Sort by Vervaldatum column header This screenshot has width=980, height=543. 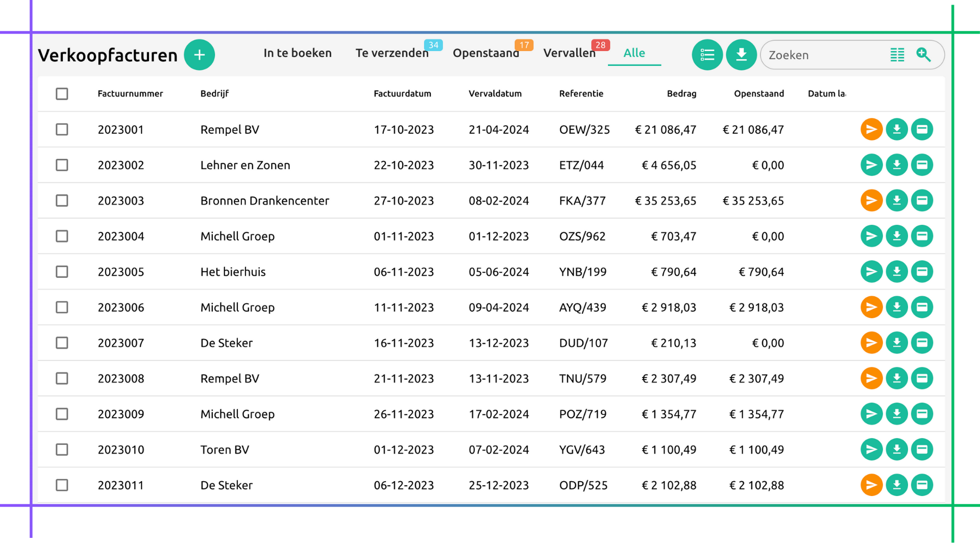[495, 93]
